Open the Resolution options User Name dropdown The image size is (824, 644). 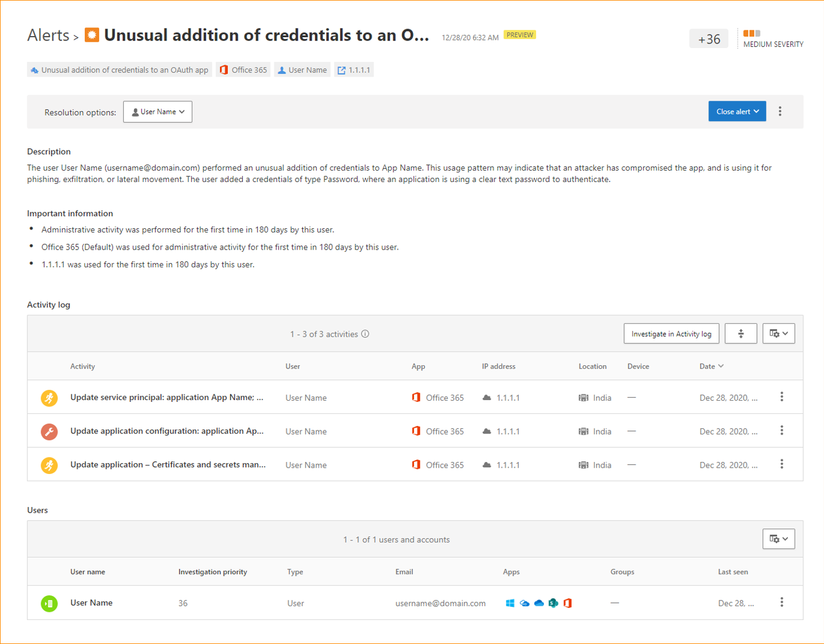click(157, 112)
